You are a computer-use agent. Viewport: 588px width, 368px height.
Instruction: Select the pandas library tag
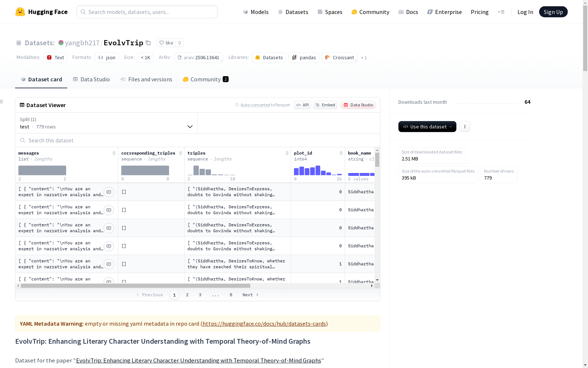pos(304,57)
